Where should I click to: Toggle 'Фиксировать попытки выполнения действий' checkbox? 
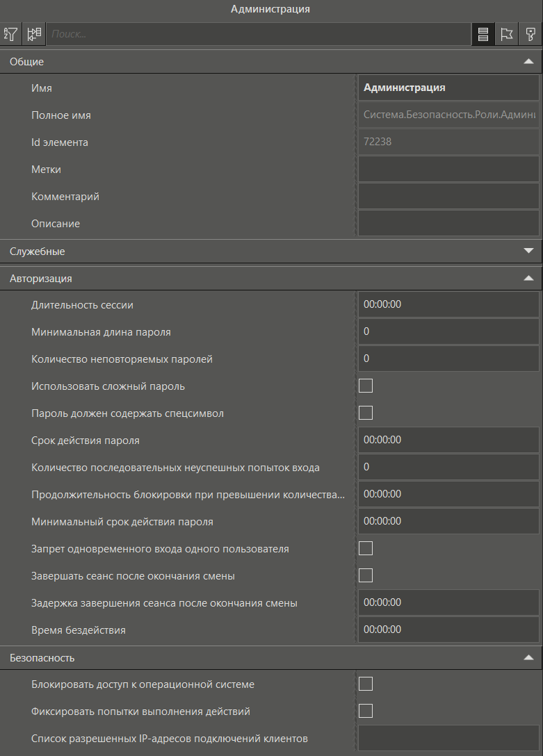point(366,711)
